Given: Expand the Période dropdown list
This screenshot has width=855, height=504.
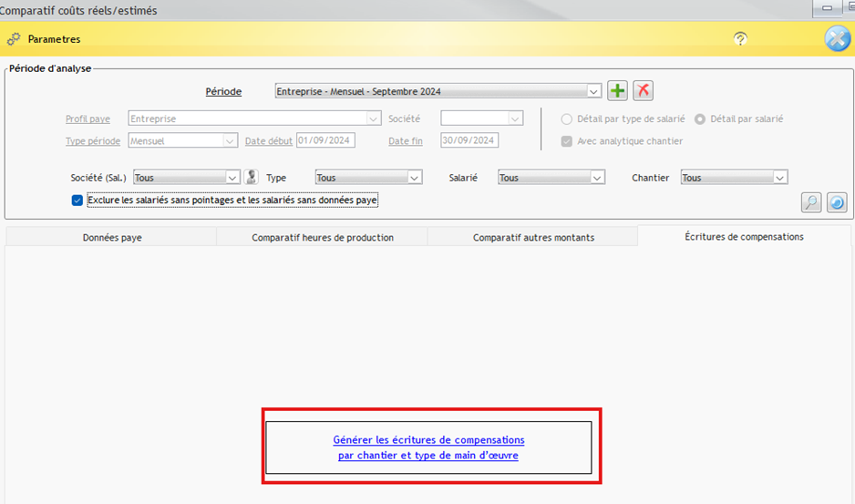Looking at the screenshot, I should 593,91.
